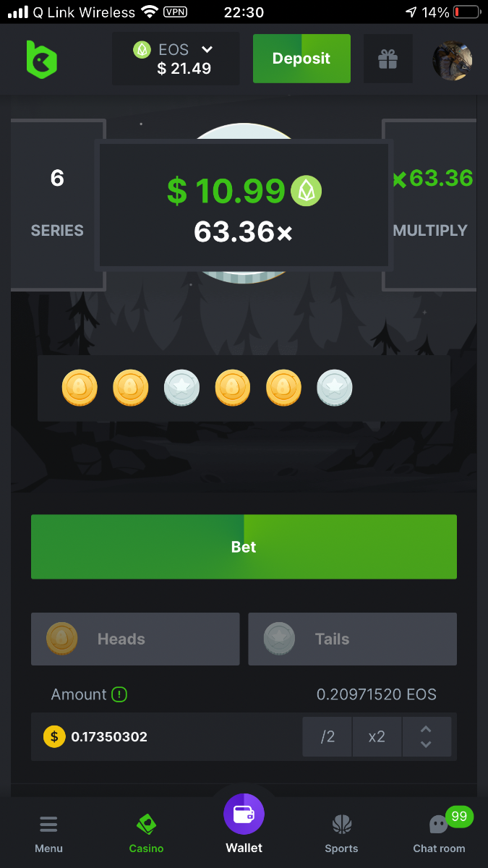Open the Chat room bubble icon
Image resolution: width=488 pixels, height=868 pixels.
[x=439, y=824]
